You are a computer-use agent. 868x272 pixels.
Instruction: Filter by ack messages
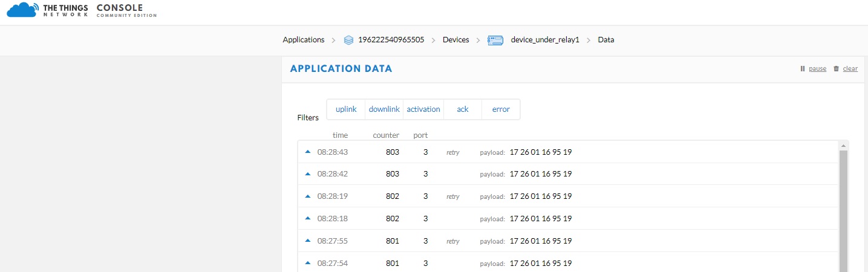tap(463, 109)
